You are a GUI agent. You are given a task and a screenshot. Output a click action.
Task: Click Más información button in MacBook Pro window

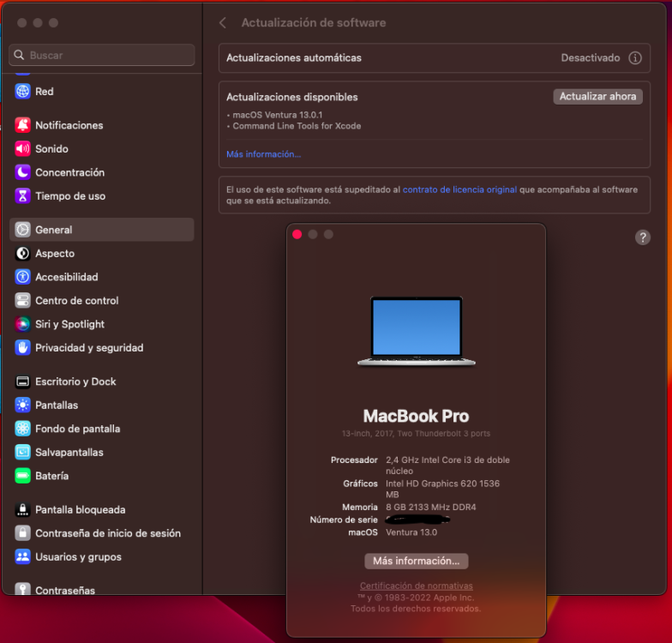(x=417, y=561)
